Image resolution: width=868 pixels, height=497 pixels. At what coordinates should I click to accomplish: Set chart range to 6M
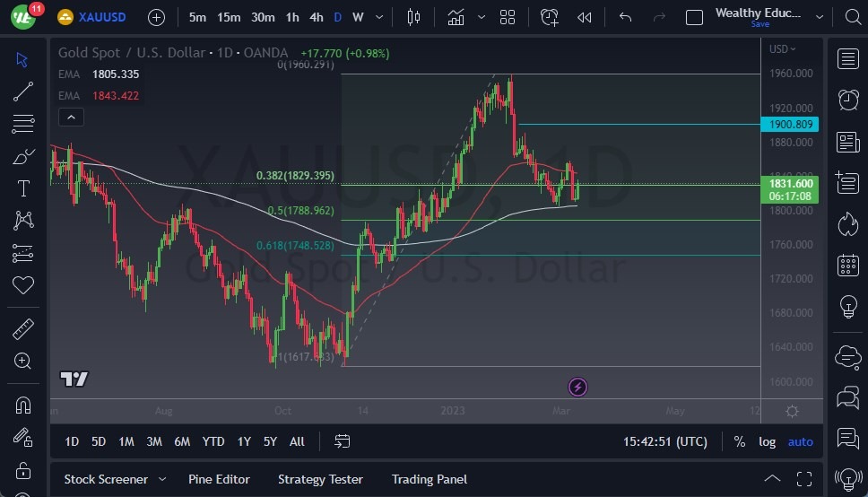(182, 441)
